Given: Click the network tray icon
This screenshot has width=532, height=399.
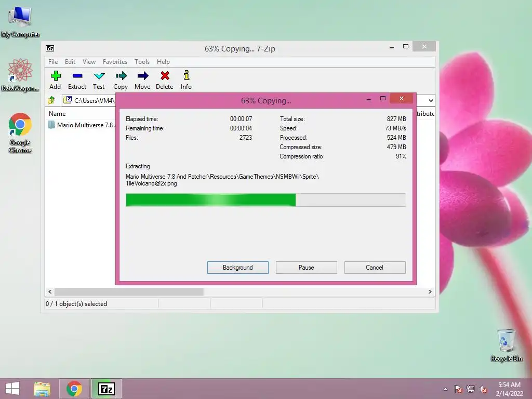Looking at the screenshot, I should click(x=471, y=389).
